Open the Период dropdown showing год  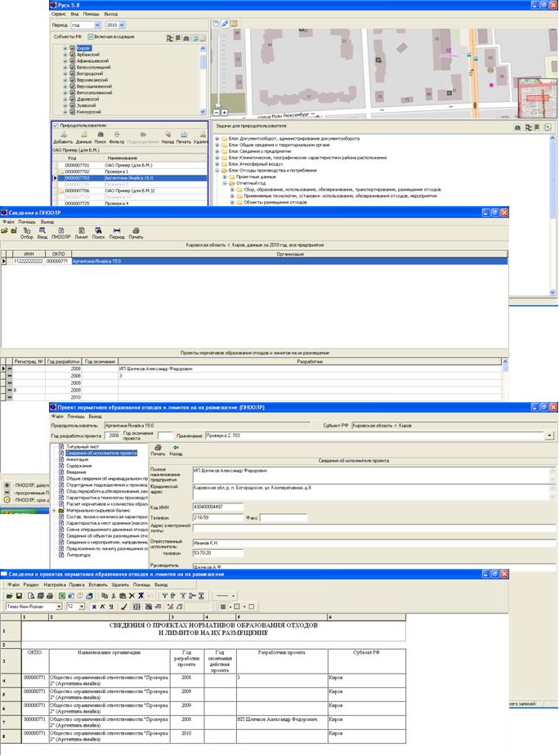point(97,25)
